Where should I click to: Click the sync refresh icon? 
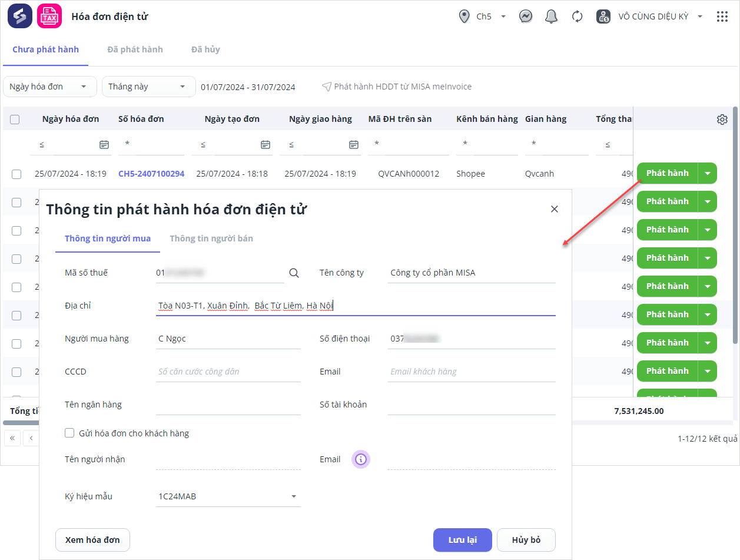pos(578,16)
